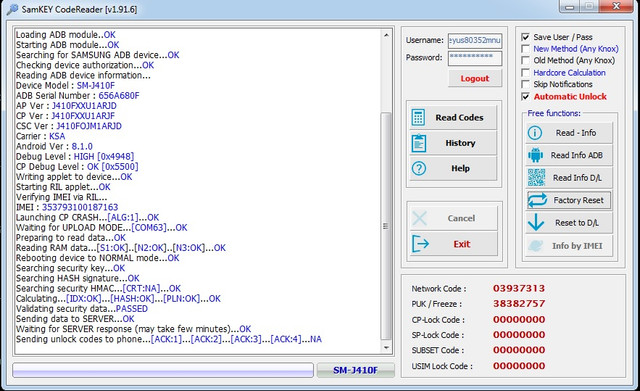Click the Android robot icon for Read Info ADB
This screenshot has width=640, height=391.
tap(536, 155)
